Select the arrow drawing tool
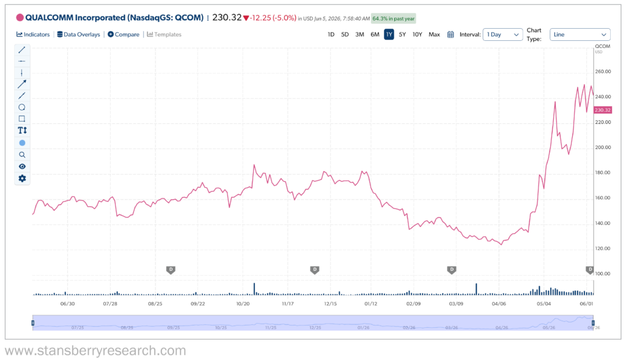The width and height of the screenshot is (626, 364). [x=22, y=84]
